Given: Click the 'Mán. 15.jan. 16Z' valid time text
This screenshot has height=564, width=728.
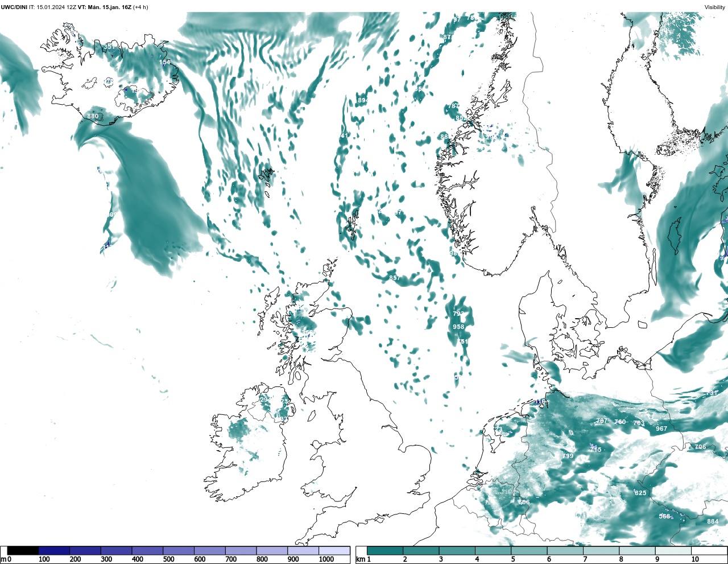Looking at the screenshot, I should (x=109, y=7).
